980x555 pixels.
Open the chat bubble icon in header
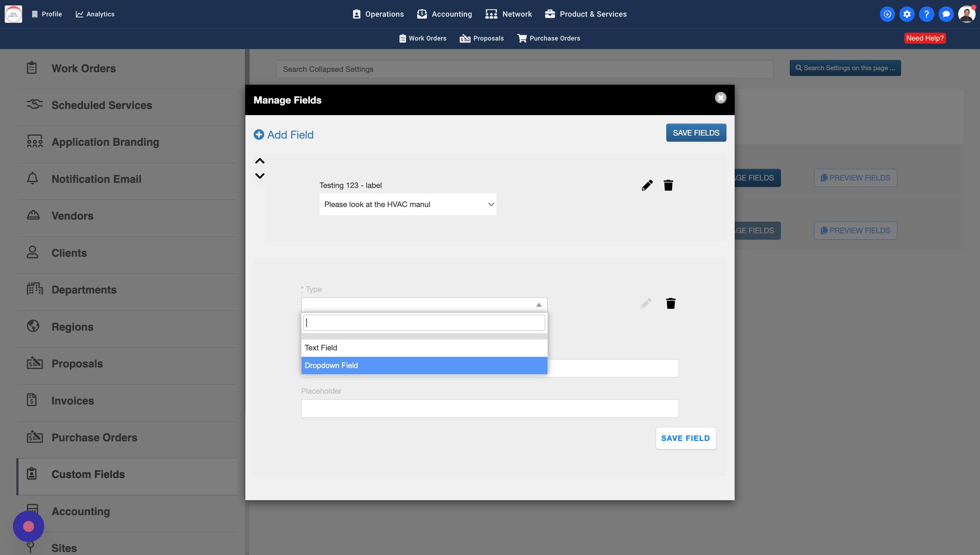[946, 14]
